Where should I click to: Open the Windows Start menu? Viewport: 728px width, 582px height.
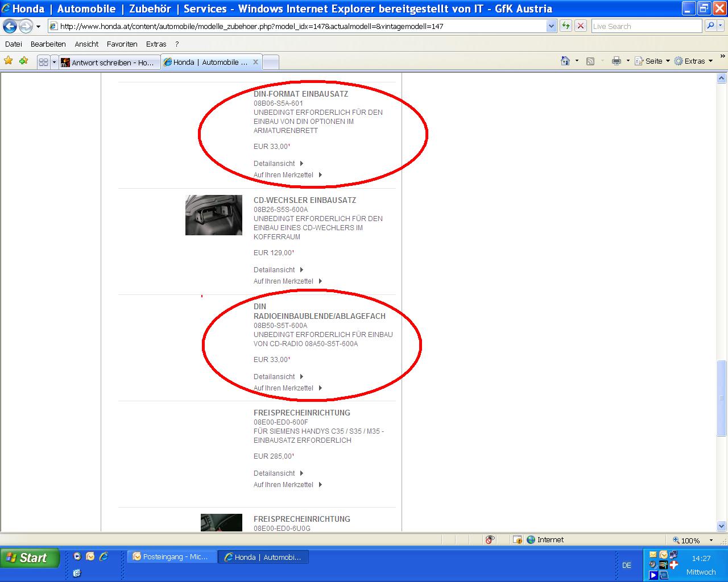(30, 558)
